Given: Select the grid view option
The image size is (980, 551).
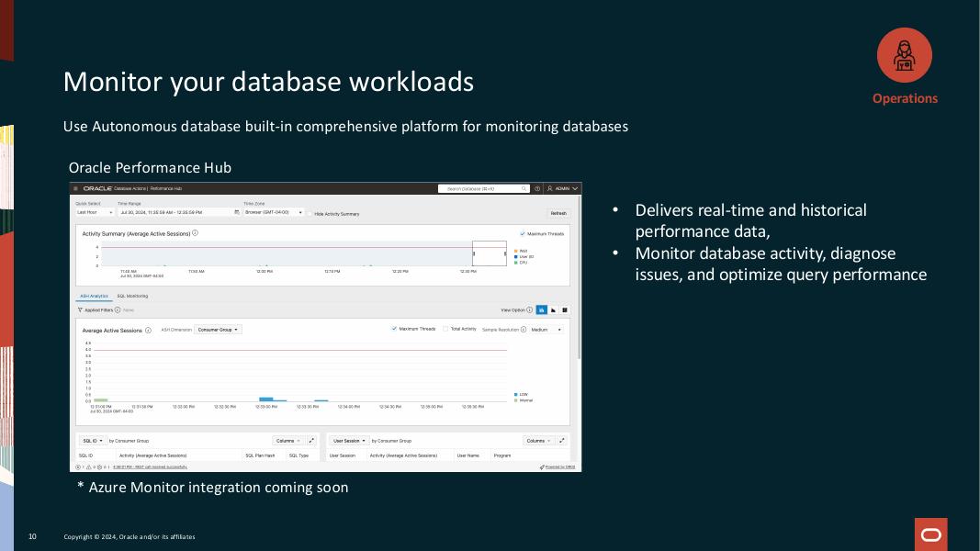Looking at the screenshot, I should pyautogui.click(x=565, y=309).
